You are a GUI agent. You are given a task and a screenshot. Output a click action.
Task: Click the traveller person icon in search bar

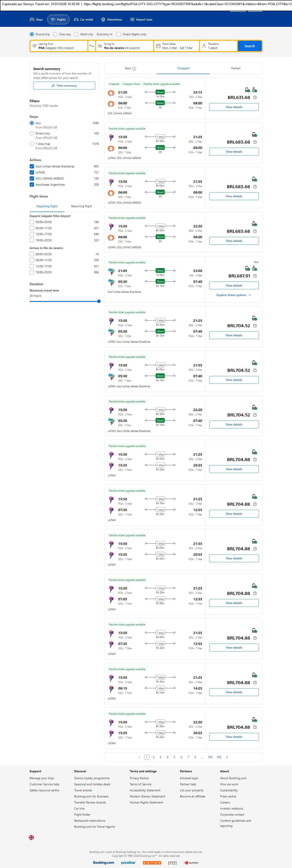tap(204, 46)
